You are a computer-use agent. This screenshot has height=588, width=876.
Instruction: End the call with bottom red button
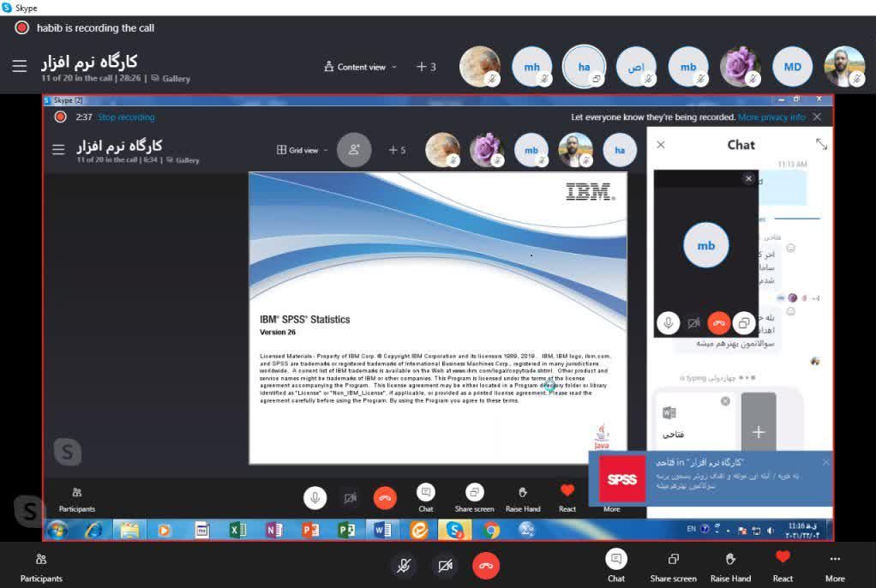(486, 566)
